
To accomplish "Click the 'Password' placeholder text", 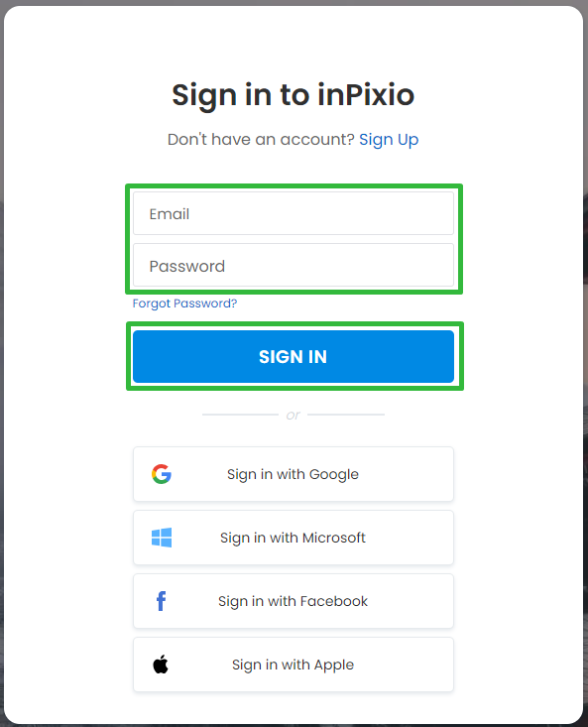I will point(187,266).
